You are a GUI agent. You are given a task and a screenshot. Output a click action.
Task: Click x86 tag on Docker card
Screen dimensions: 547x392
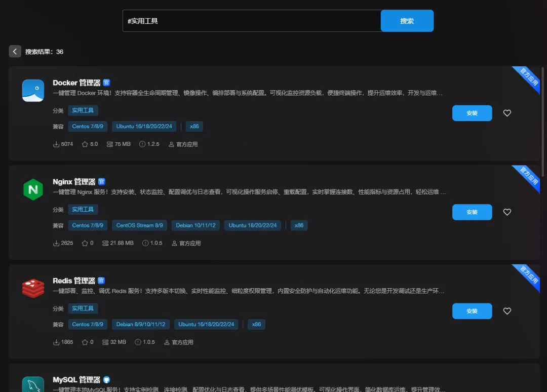click(x=194, y=126)
